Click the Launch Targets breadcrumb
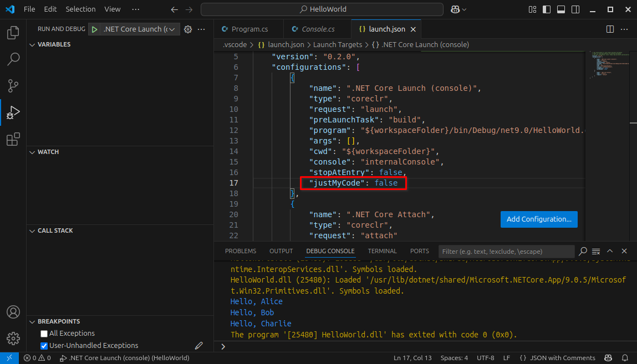This screenshot has height=364, width=637. (x=337, y=45)
